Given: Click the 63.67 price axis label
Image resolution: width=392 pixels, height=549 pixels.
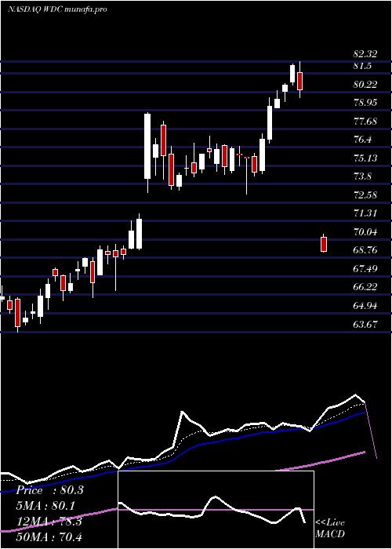Looking at the screenshot, I should tap(365, 324).
